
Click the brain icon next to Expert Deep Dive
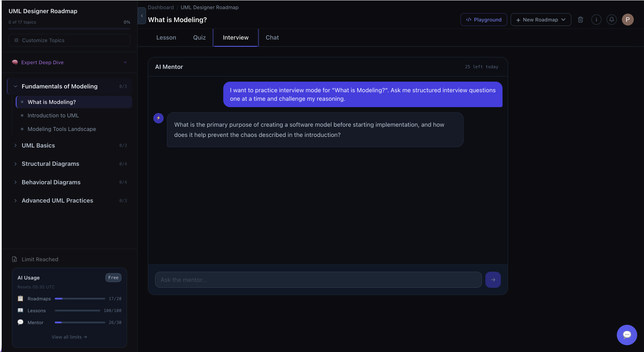pos(15,62)
